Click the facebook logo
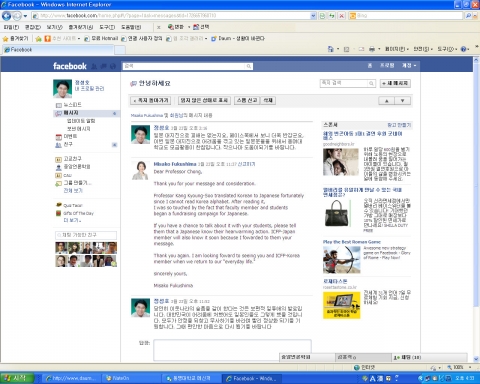The width and height of the screenshot is (480, 384). [x=70, y=66]
